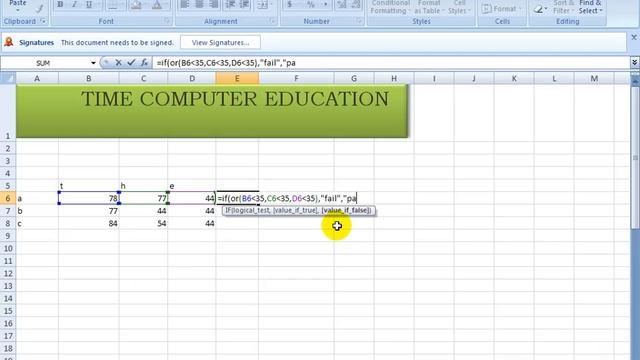640x360 pixels.
Task: Toggle Underline formatting in Font group
Action: (89, 4)
